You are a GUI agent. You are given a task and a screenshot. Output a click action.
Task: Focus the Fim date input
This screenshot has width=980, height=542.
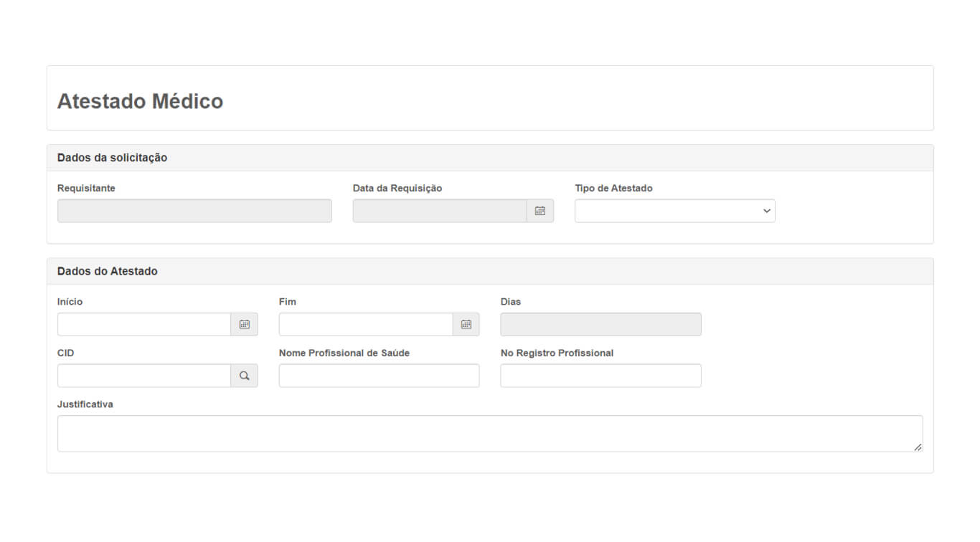click(366, 324)
